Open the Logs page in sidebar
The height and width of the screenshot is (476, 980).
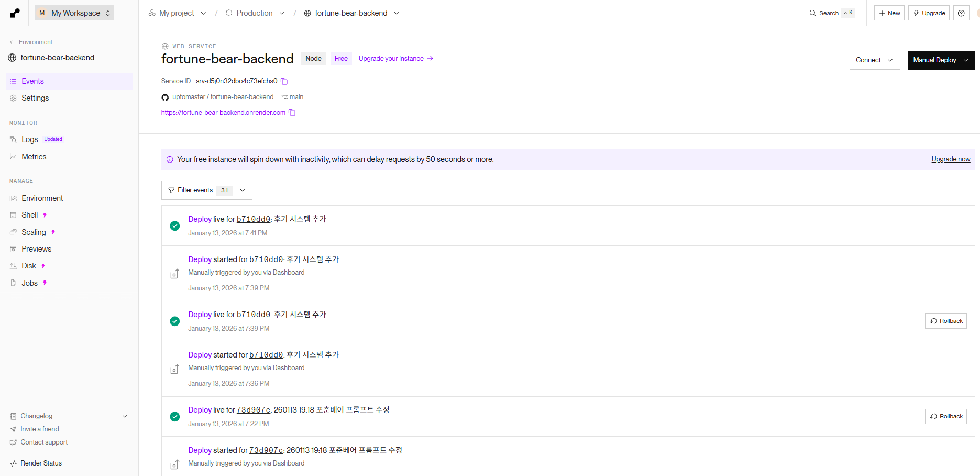(x=29, y=139)
